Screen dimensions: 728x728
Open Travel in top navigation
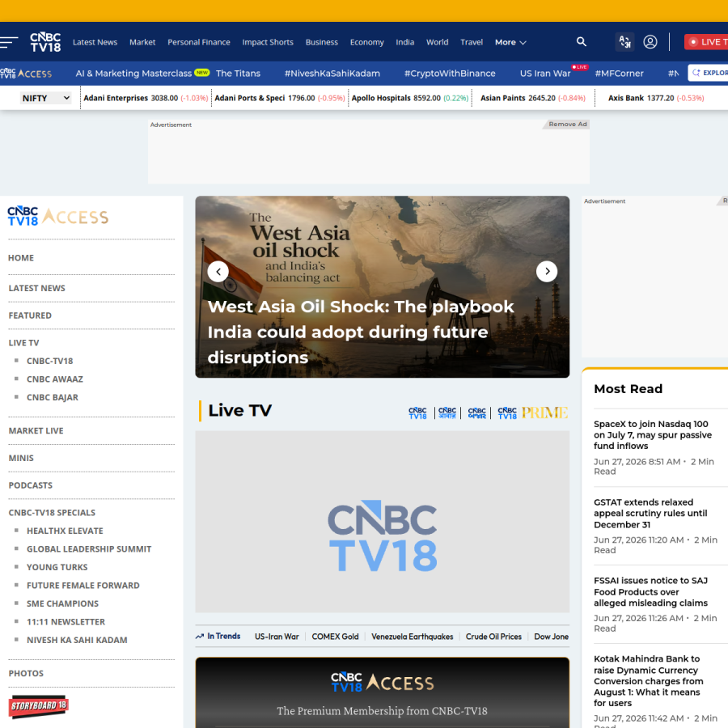click(472, 42)
